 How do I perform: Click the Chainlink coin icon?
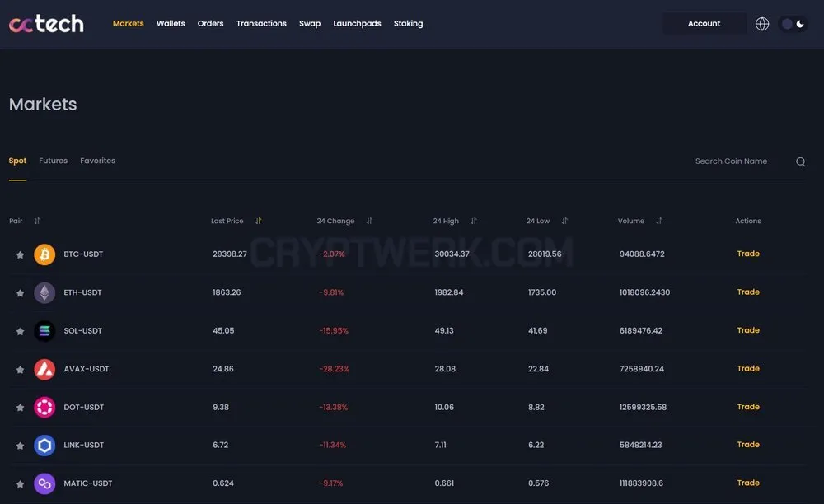point(44,446)
